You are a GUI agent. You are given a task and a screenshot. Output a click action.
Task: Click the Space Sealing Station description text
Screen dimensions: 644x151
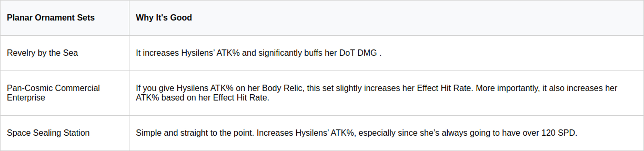coord(356,133)
